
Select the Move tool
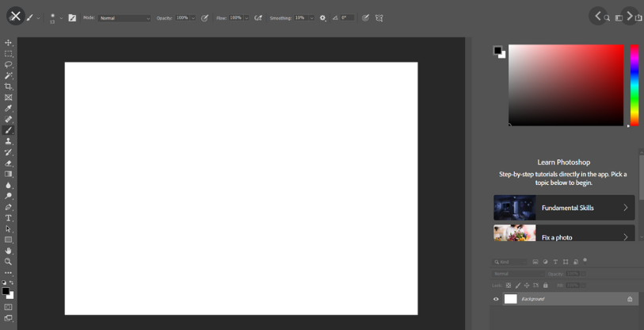pos(9,43)
